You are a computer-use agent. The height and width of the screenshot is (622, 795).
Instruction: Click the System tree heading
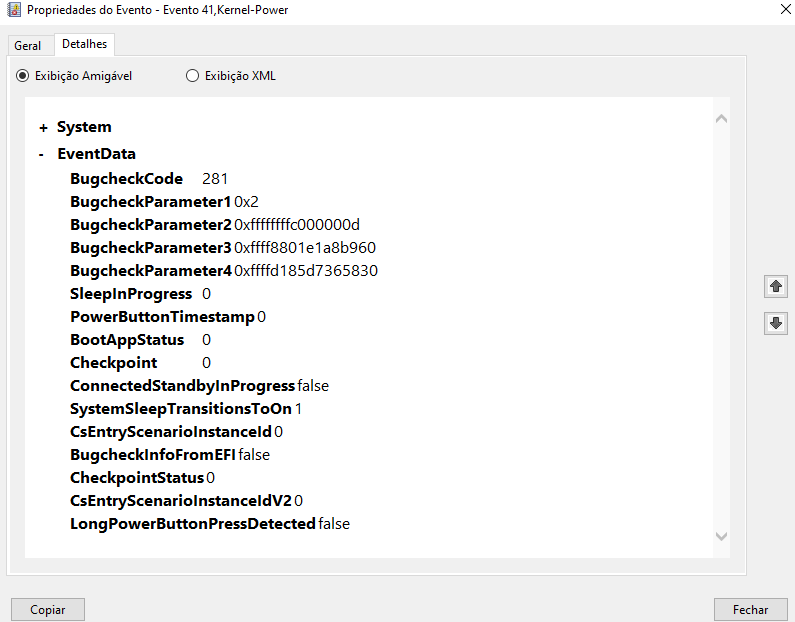pos(84,127)
